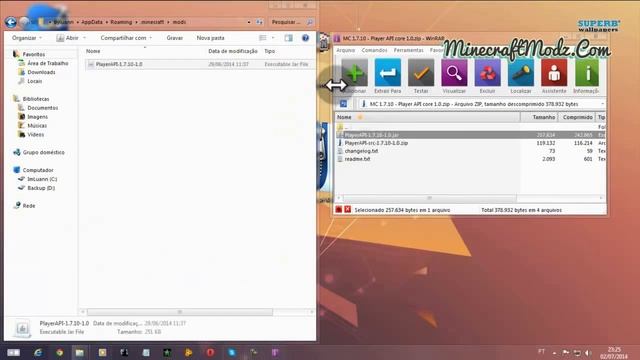Click the up-one-level icon in WinRAR
This screenshot has width=640, height=360.
click(343, 104)
